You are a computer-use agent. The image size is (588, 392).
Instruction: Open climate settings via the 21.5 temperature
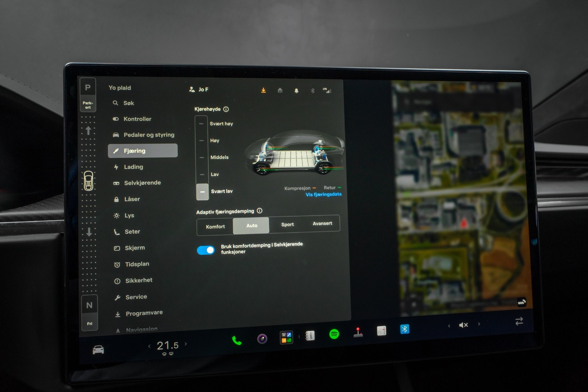tap(168, 345)
